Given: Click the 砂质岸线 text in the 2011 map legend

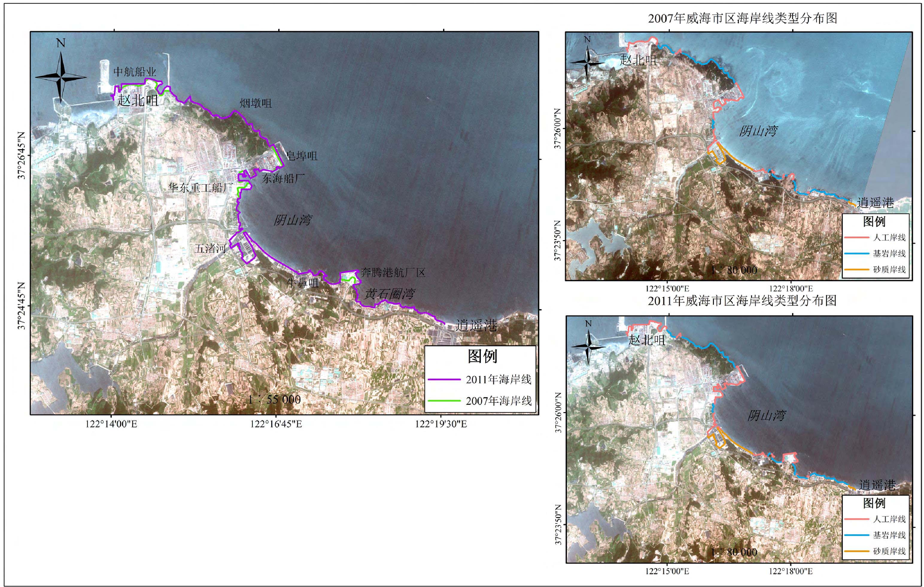Looking at the screenshot, I should pos(890,551).
